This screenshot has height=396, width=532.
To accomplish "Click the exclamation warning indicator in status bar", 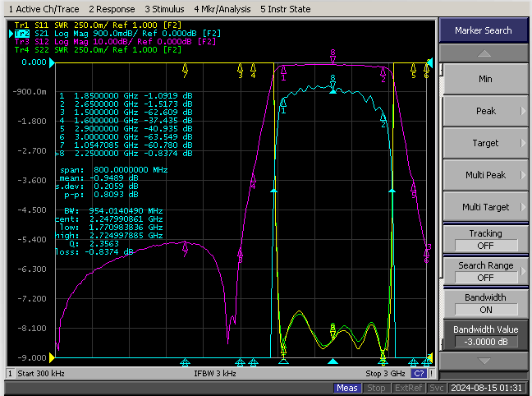I will click(x=432, y=374).
